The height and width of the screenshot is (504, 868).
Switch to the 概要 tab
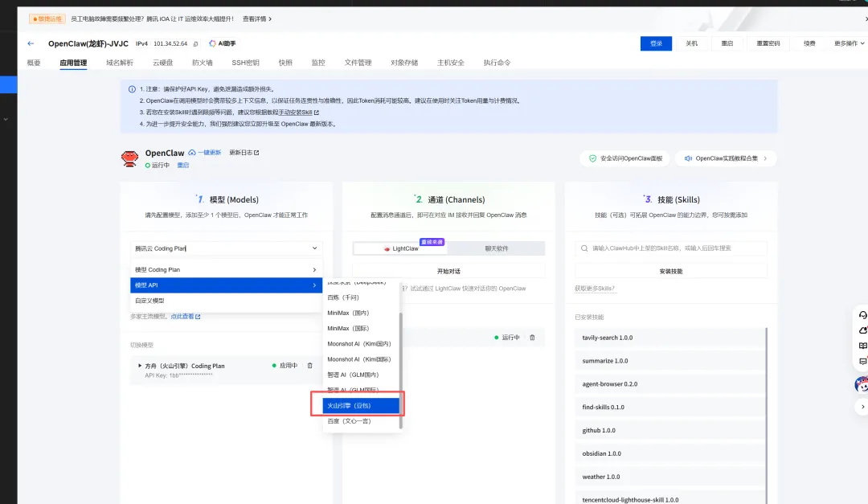coord(34,63)
